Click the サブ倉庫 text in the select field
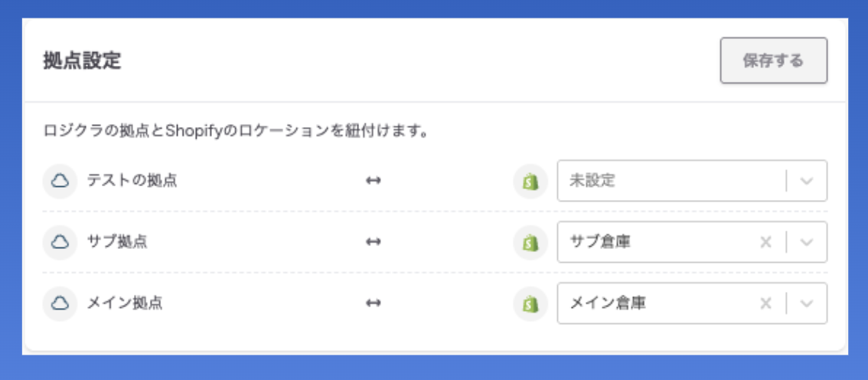Image resolution: width=868 pixels, height=380 pixels. (x=601, y=242)
